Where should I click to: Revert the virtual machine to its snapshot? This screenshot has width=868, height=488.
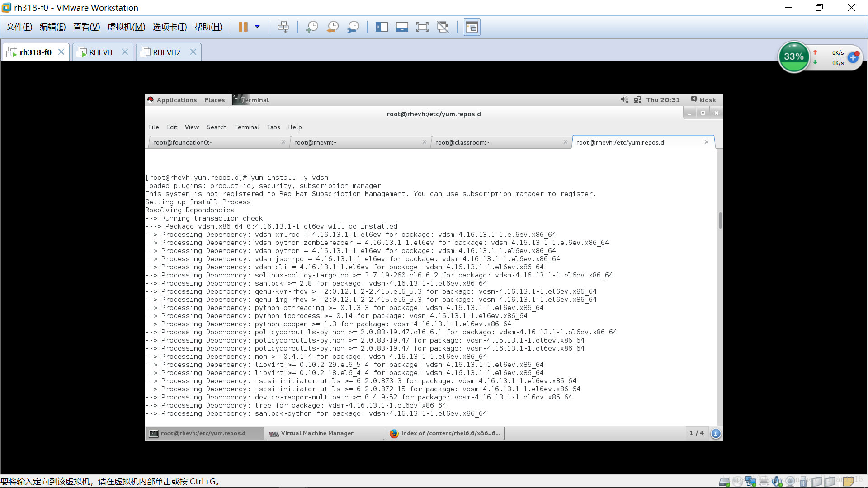(x=333, y=27)
